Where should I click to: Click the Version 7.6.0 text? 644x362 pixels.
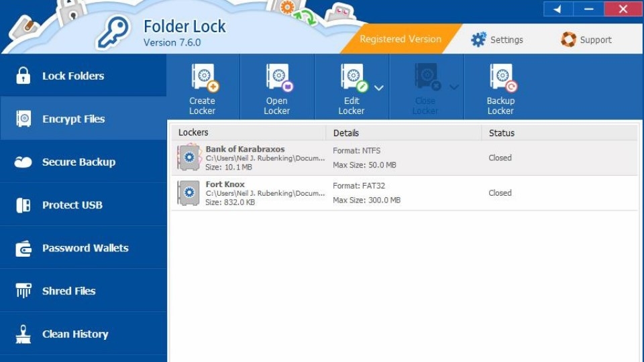tap(172, 42)
